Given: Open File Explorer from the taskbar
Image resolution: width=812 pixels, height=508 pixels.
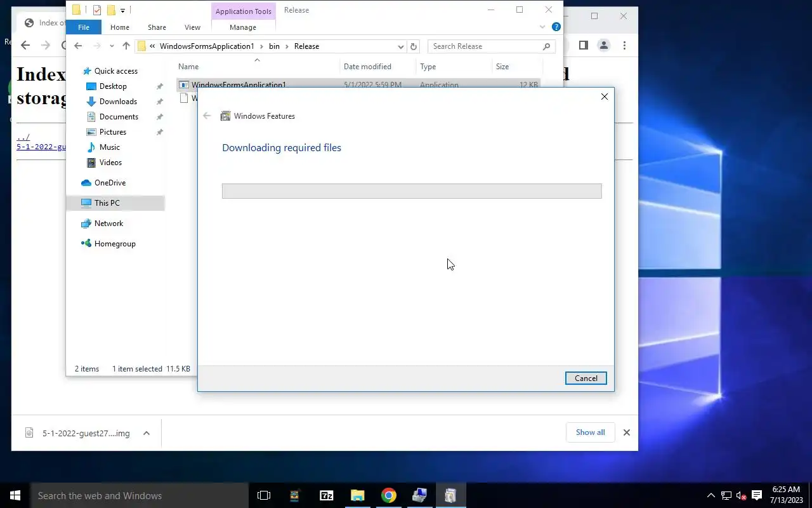Looking at the screenshot, I should coord(358,495).
